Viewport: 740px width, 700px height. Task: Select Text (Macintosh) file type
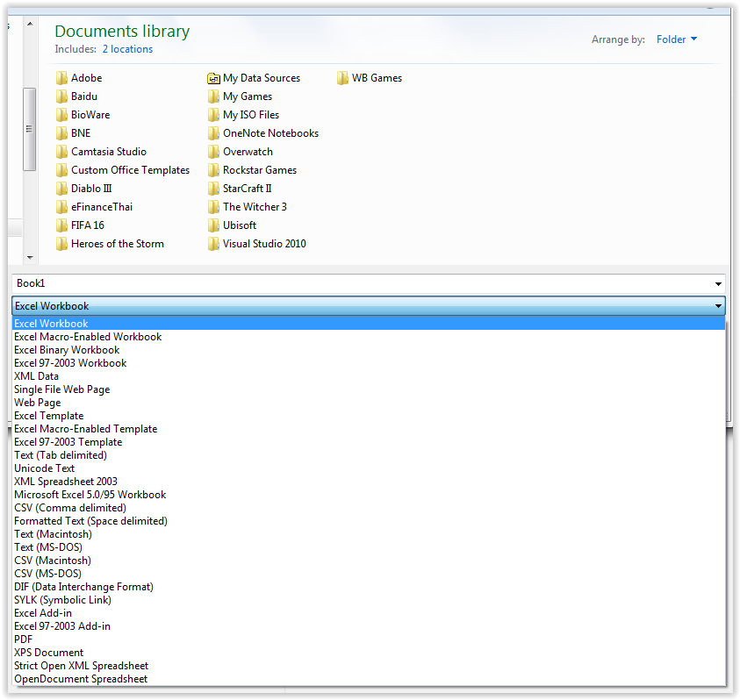click(368, 534)
